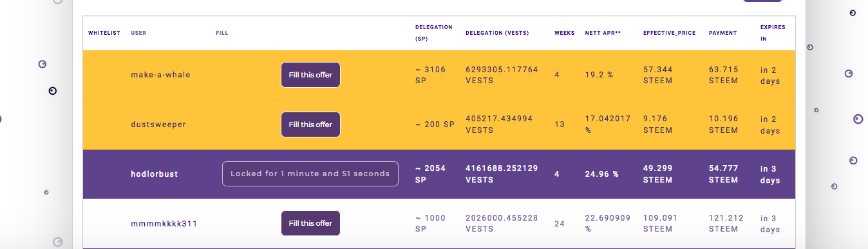Click the purple button at top right
This screenshot has height=249, width=868.
coord(762,1)
